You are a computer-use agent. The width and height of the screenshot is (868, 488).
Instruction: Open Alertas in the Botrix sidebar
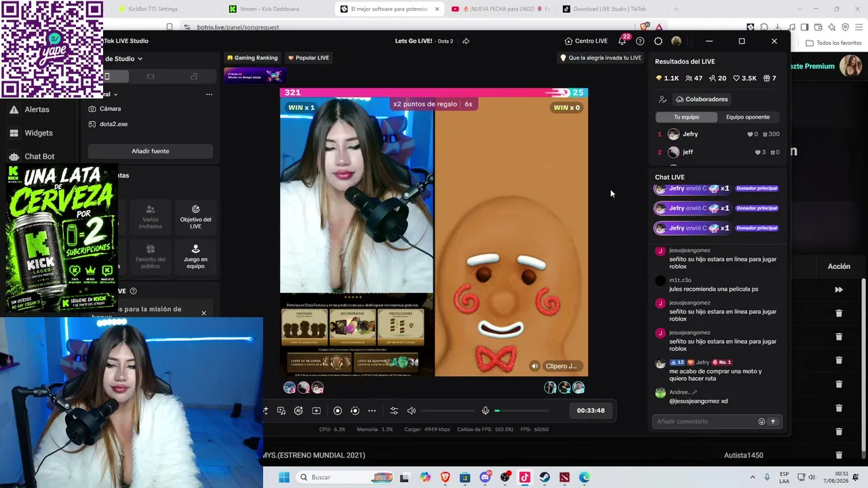[37, 109]
